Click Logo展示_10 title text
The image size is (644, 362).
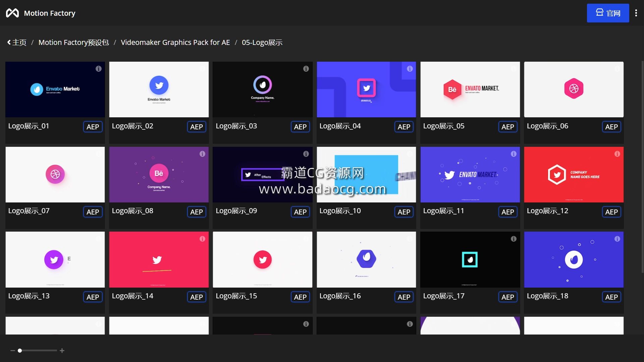[340, 211]
